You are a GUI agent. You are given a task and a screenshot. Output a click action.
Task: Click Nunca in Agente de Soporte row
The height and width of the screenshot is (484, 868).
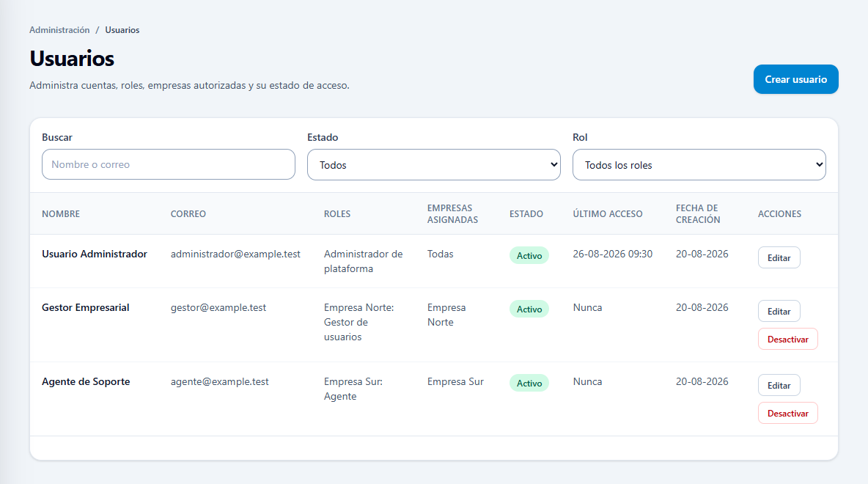pyautogui.click(x=587, y=381)
